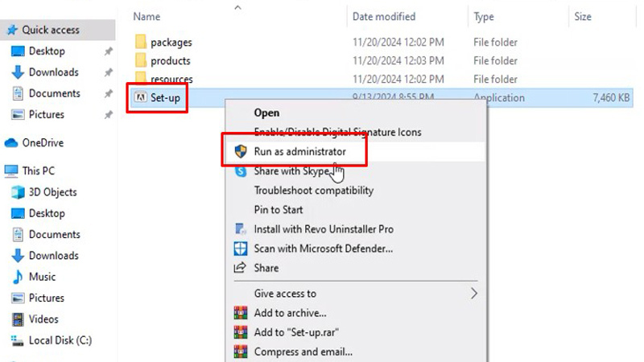This screenshot has height=362, width=644.
Task: Click the Music note icon
Action: tap(18, 277)
